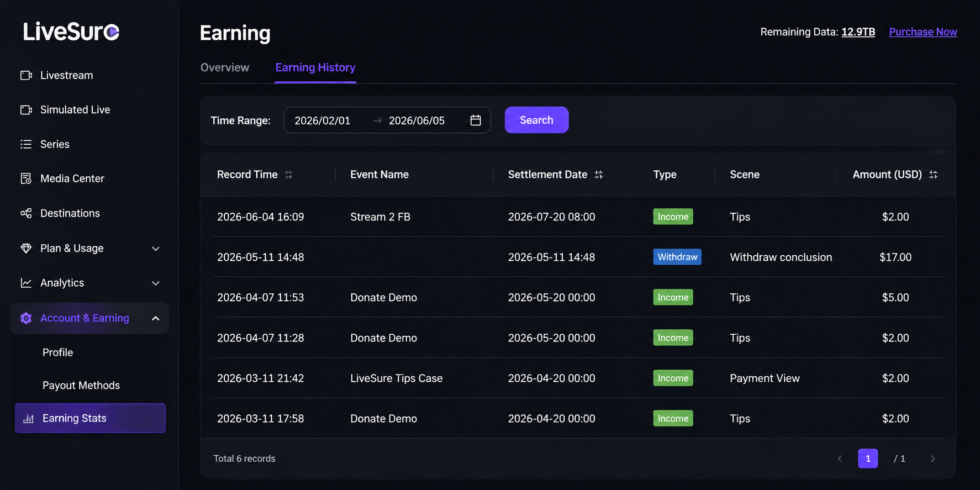
Task: Sort by Record Time column
Action: [288, 175]
